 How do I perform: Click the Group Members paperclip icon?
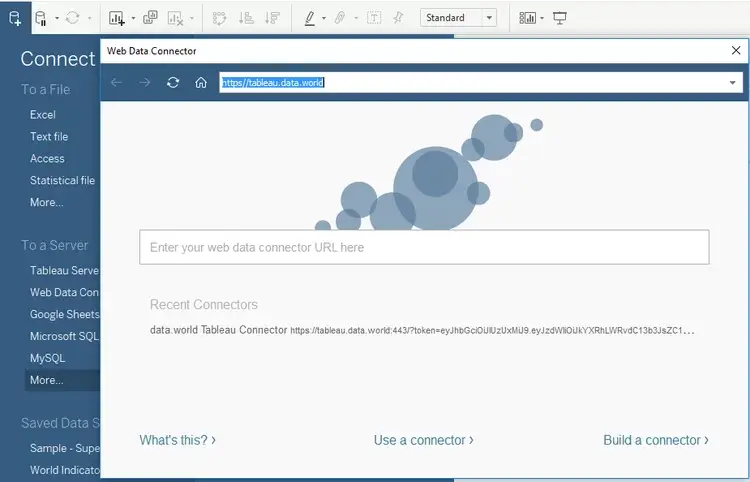click(340, 18)
